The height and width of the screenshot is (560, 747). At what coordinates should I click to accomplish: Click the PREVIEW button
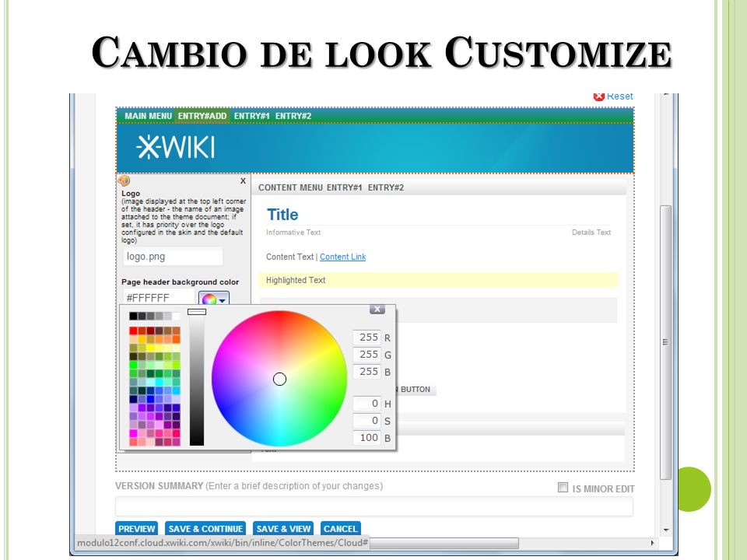pos(137,529)
